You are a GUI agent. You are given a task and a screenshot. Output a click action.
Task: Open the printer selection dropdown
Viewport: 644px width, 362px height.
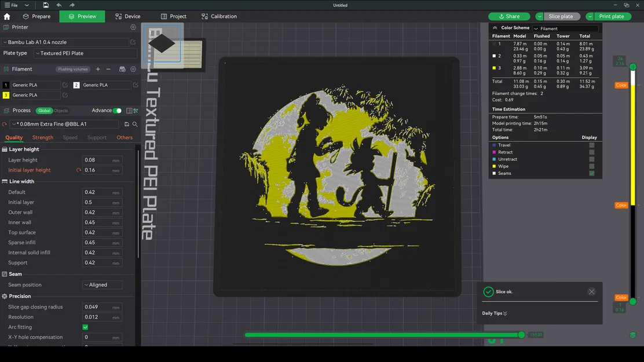65,42
